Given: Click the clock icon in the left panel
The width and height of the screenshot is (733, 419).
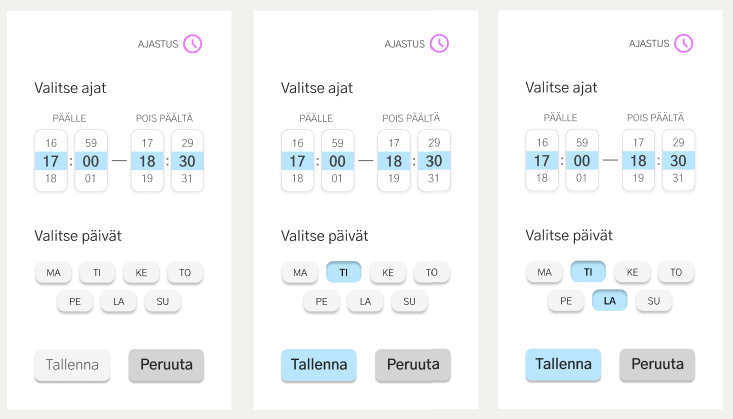Looking at the screenshot, I should pos(193,44).
